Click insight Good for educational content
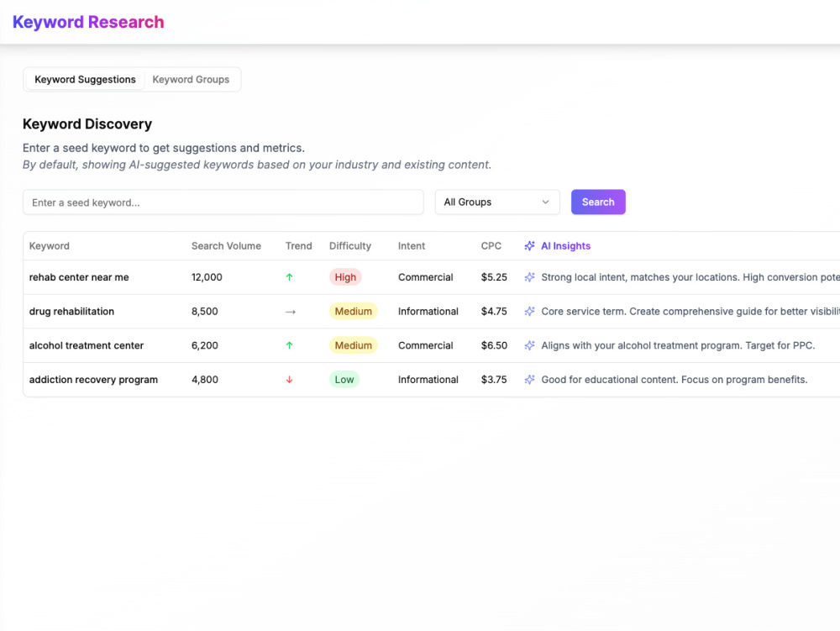Viewport: 840px width, 631px height. [674, 379]
